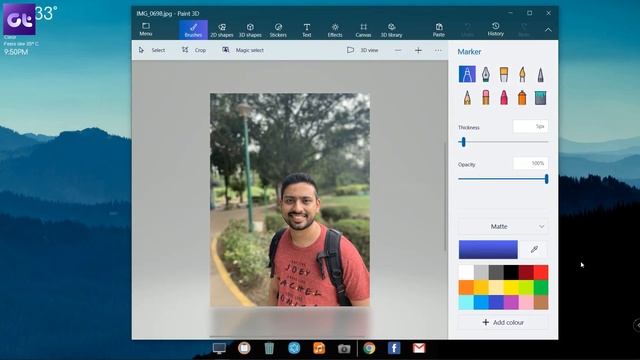Select the Brushes tab

click(193, 30)
